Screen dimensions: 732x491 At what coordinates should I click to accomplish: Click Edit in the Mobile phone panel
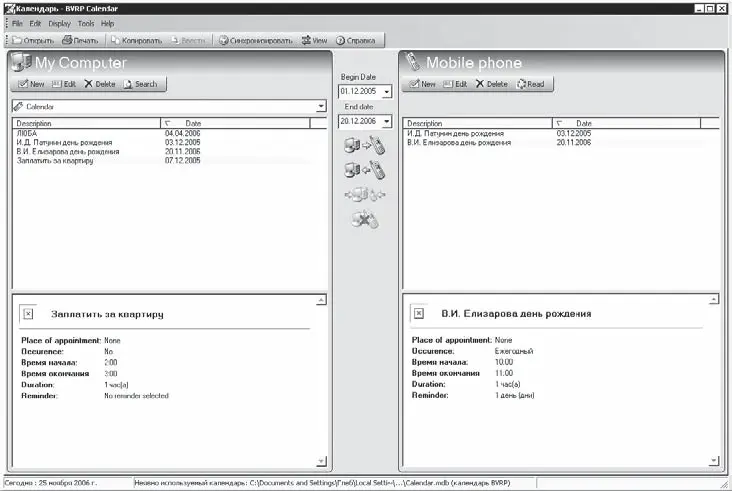[x=455, y=84]
